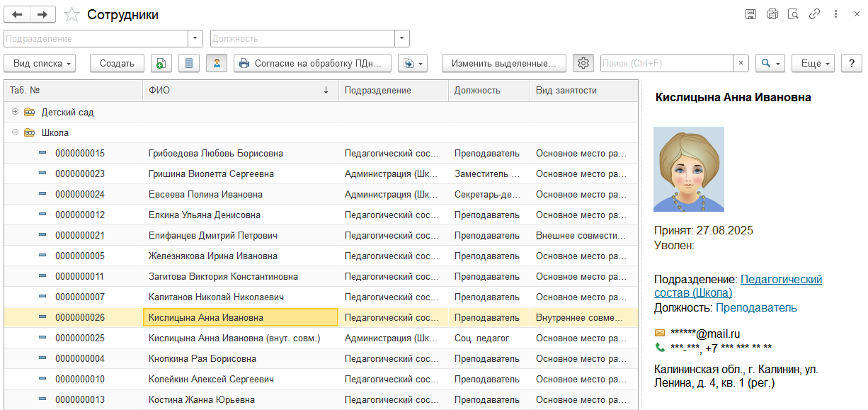Viewport: 868px width, 410px height.
Task: Click the back navigation arrow
Action: click(17, 14)
